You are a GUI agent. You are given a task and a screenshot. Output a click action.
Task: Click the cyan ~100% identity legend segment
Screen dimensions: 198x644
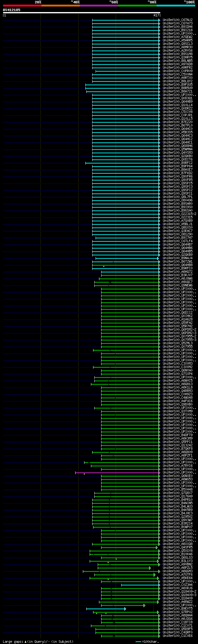[x=176, y=6]
